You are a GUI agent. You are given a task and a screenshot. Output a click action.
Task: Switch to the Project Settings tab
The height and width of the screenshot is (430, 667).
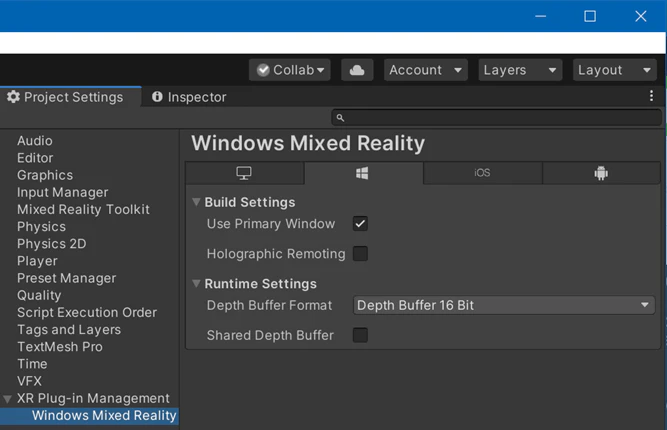71,97
